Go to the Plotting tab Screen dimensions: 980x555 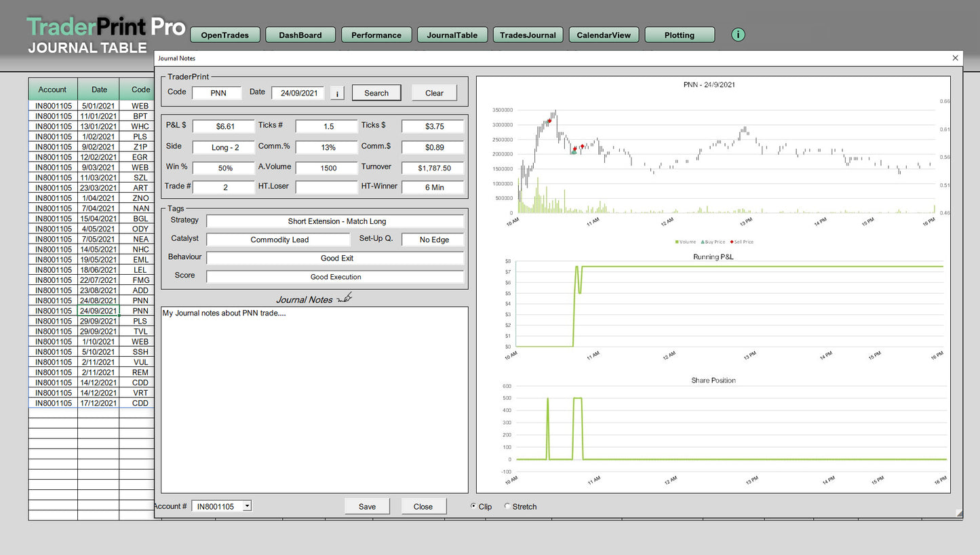click(680, 35)
